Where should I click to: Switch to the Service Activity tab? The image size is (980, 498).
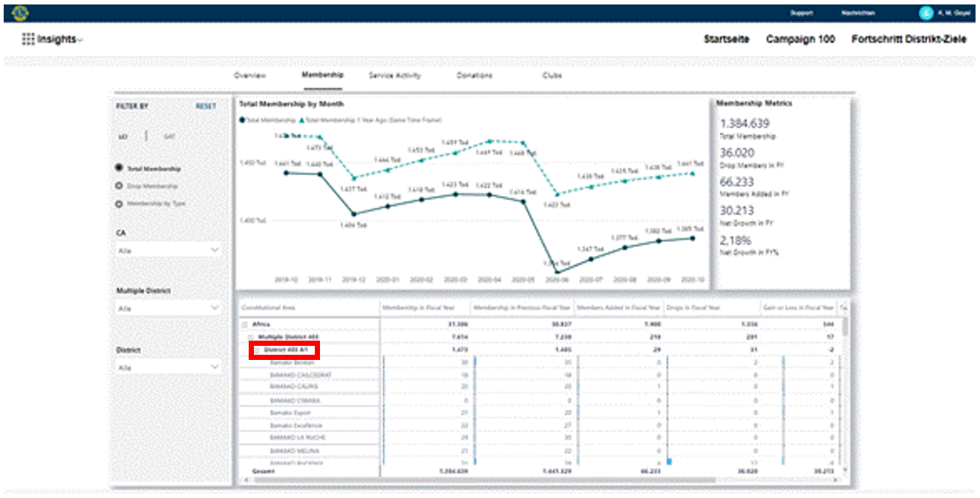[394, 76]
